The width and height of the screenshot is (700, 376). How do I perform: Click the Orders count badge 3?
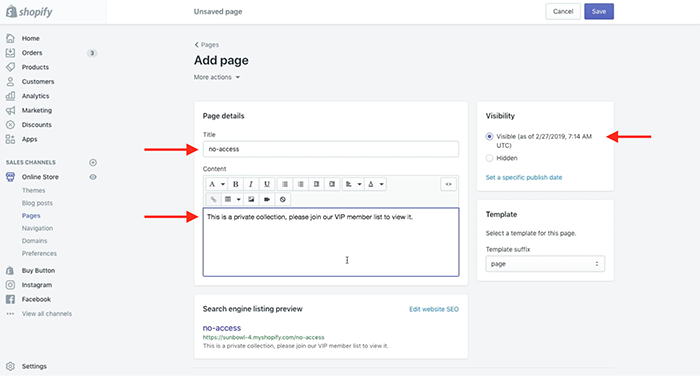tap(92, 53)
